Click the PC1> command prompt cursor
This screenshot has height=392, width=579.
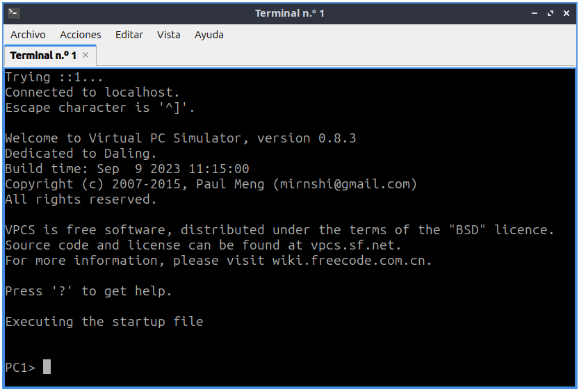(x=47, y=367)
